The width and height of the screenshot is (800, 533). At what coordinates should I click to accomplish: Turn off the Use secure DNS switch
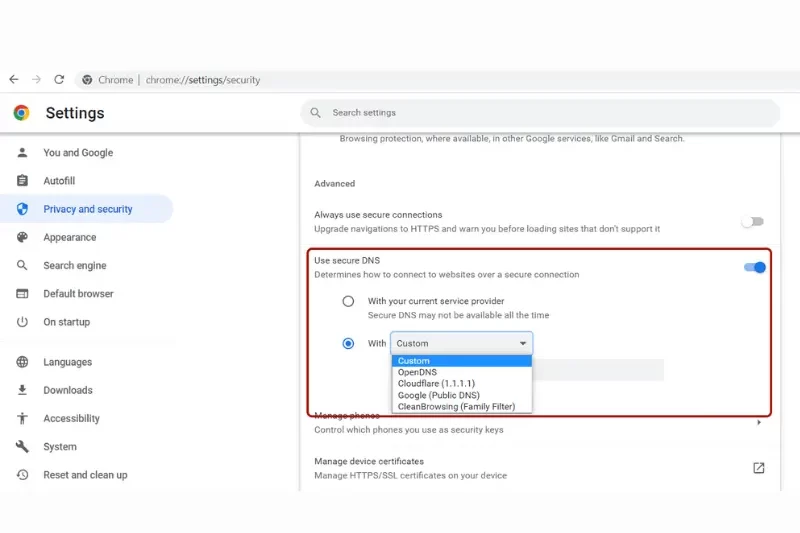[x=755, y=267]
